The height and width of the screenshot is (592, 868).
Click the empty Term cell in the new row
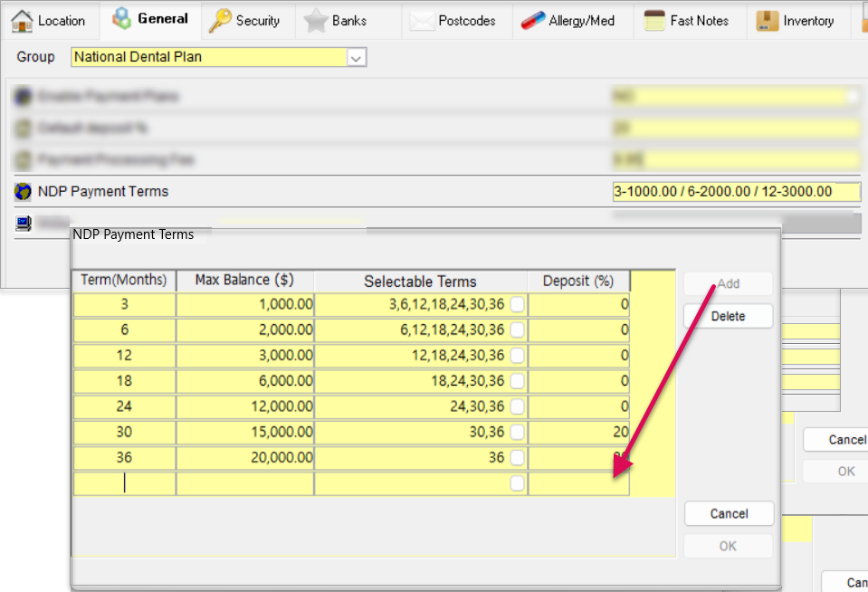pyautogui.click(x=125, y=483)
